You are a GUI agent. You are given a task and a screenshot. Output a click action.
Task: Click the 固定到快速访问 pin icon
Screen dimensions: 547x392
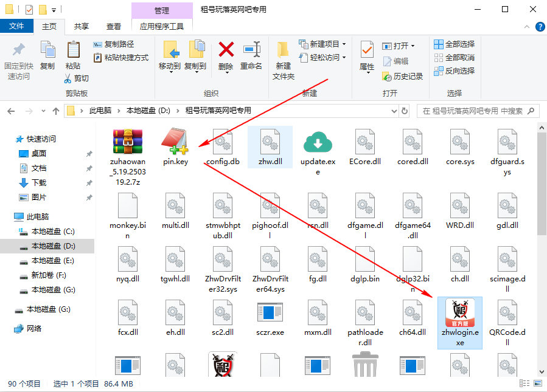pyautogui.click(x=18, y=50)
